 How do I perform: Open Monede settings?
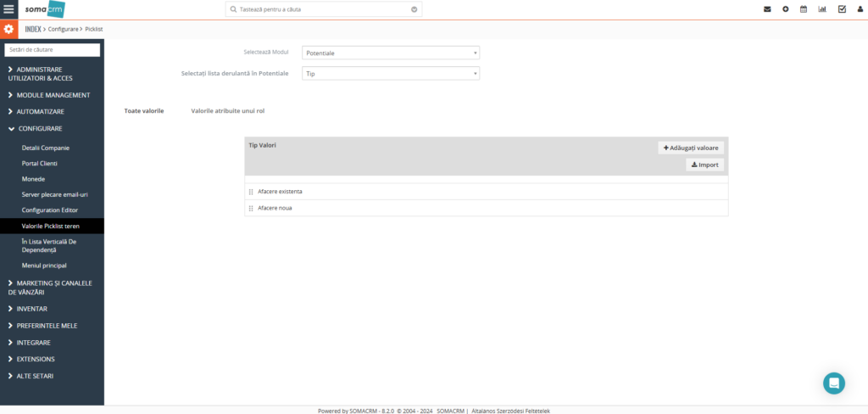point(33,179)
